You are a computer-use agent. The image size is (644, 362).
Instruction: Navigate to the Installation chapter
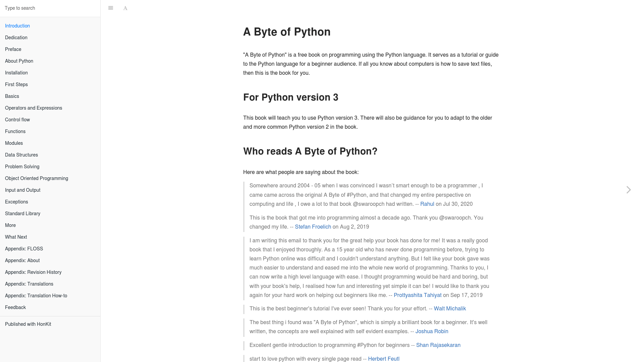[16, 73]
